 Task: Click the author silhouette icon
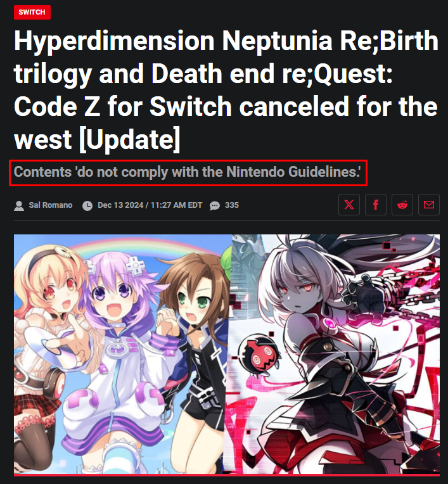pyautogui.click(x=19, y=206)
